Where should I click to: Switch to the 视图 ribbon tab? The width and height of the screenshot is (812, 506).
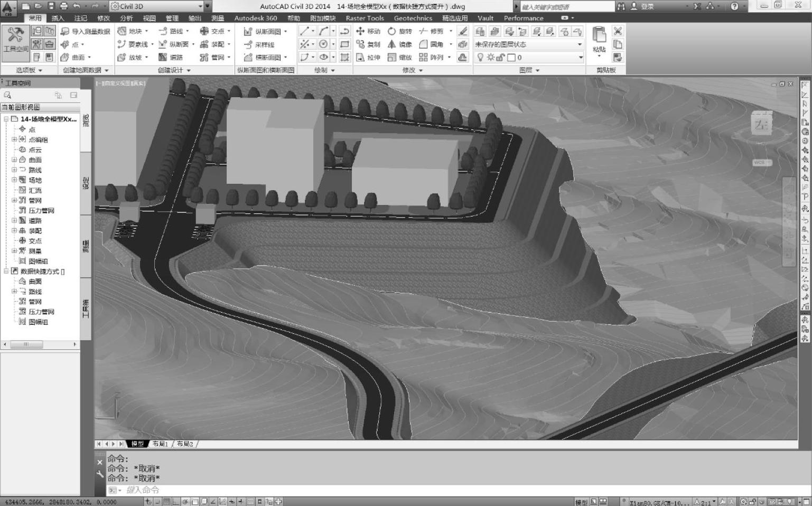[x=150, y=18]
